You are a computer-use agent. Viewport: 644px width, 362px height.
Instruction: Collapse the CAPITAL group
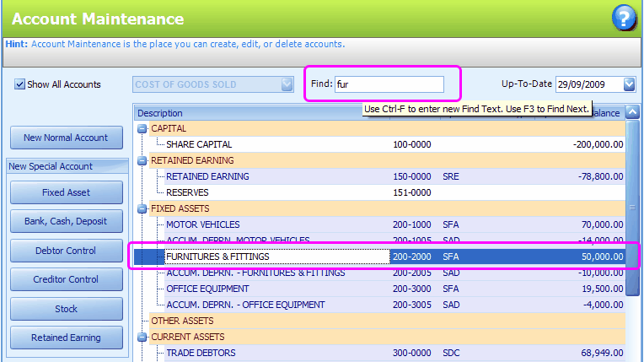coord(142,128)
